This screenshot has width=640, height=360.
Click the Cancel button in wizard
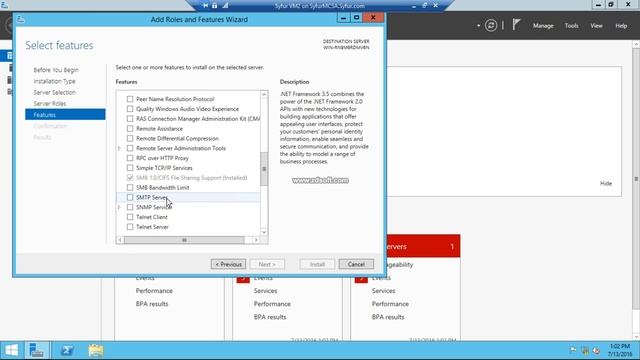[356, 264]
